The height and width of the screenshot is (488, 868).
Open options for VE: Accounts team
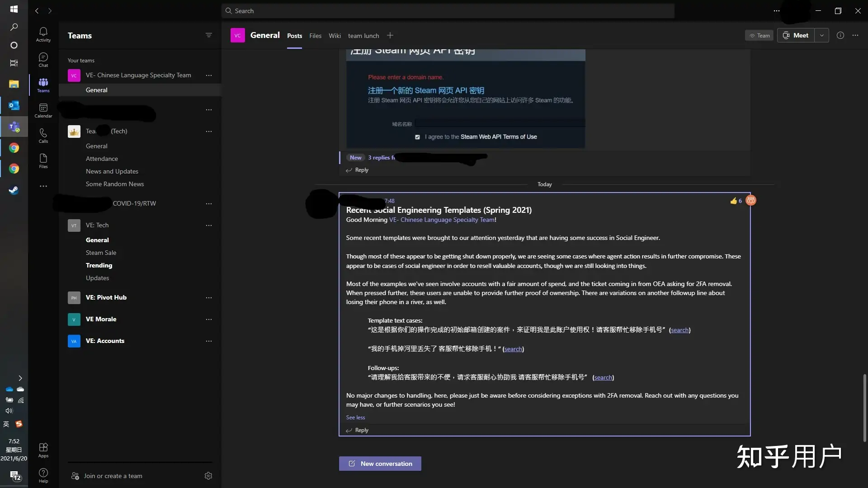pyautogui.click(x=208, y=341)
